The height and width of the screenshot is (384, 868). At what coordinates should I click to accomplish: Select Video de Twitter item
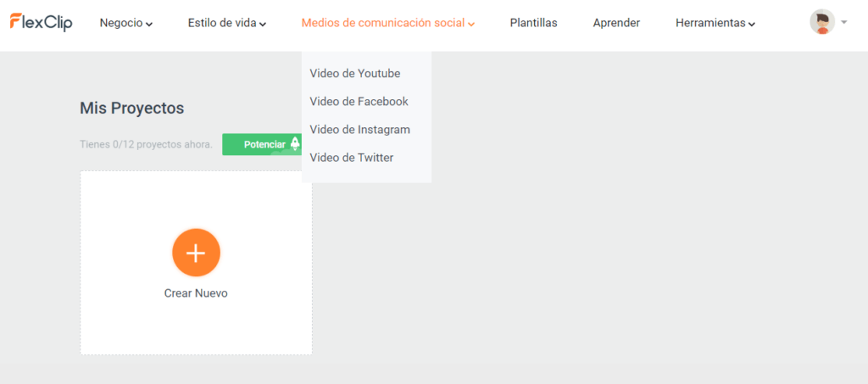click(x=352, y=158)
